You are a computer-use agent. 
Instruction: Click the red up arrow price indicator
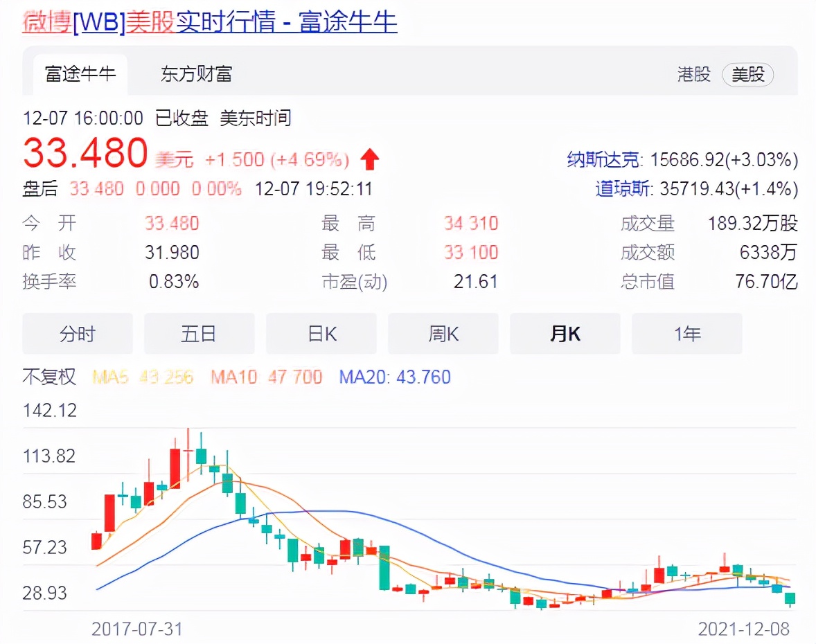[370, 159]
